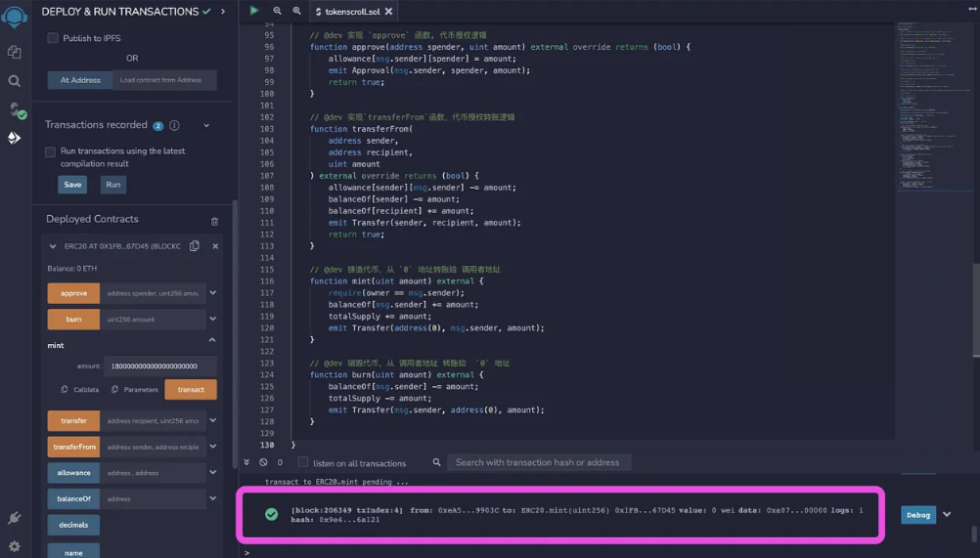Toggle listen on all transactions checkbox

[x=302, y=462]
